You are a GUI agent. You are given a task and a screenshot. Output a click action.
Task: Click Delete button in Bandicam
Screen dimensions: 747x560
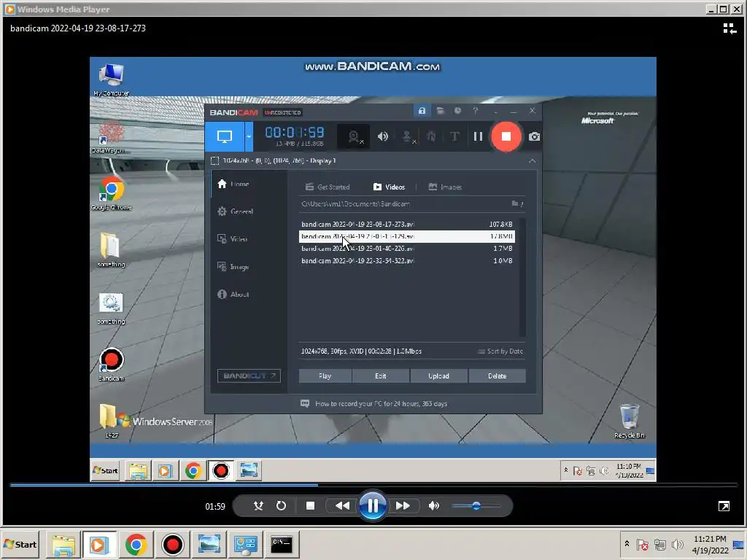coord(498,376)
